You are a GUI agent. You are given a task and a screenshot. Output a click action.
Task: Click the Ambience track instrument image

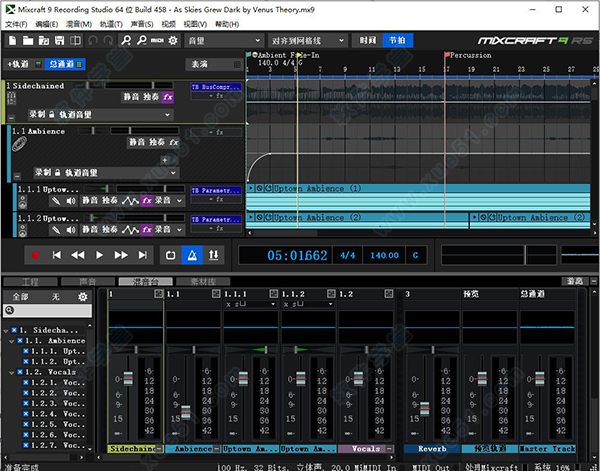click(x=20, y=145)
